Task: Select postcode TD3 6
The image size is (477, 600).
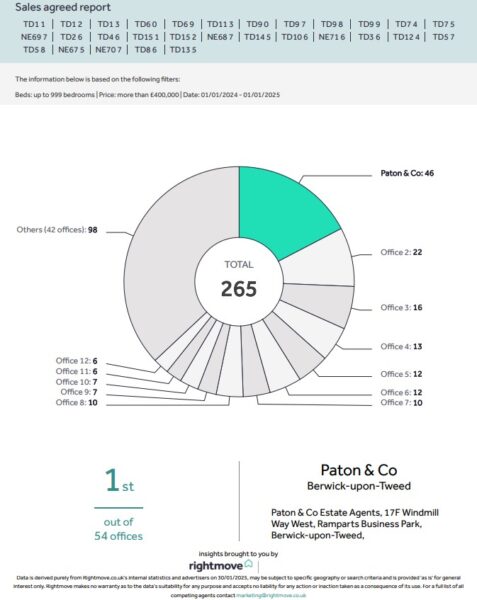Action: coord(369,37)
